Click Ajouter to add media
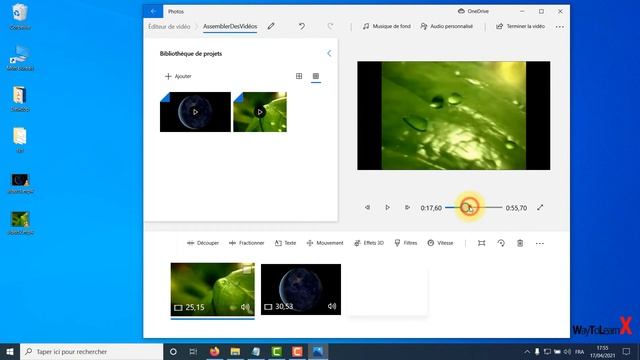 [x=178, y=76]
